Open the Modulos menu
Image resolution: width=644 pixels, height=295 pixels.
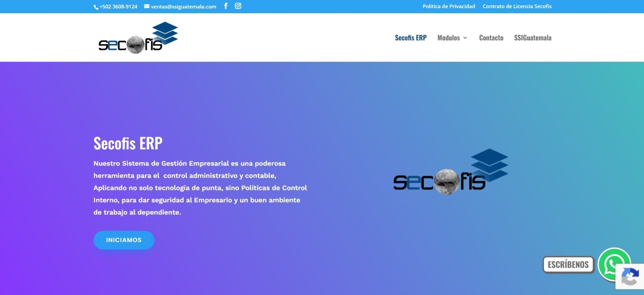click(448, 38)
